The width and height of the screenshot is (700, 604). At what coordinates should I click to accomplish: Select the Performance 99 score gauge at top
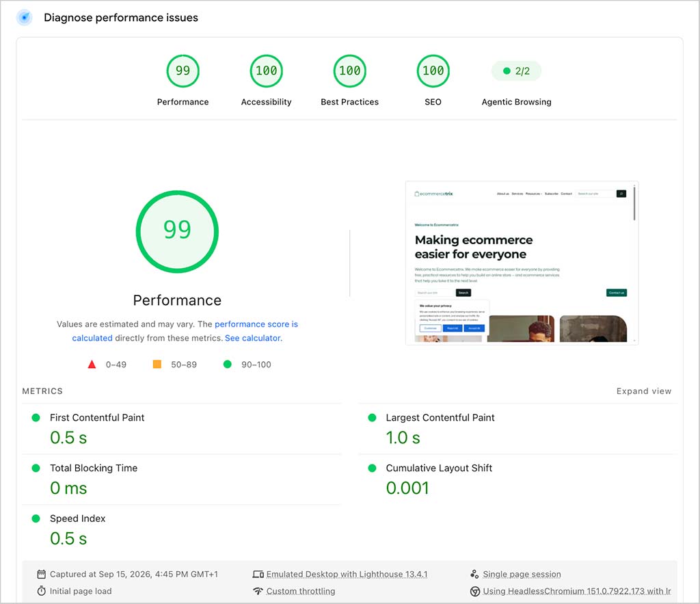click(x=183, y=70)
